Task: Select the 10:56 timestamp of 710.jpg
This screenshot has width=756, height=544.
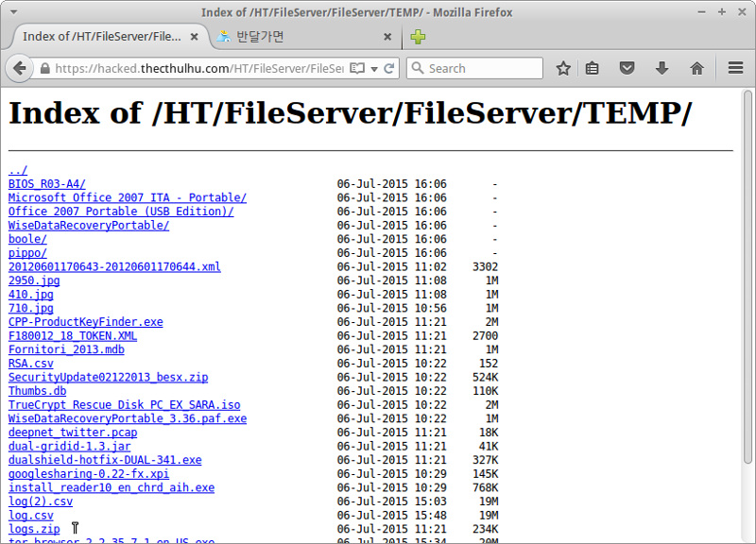Action: (x=431, y=308)
